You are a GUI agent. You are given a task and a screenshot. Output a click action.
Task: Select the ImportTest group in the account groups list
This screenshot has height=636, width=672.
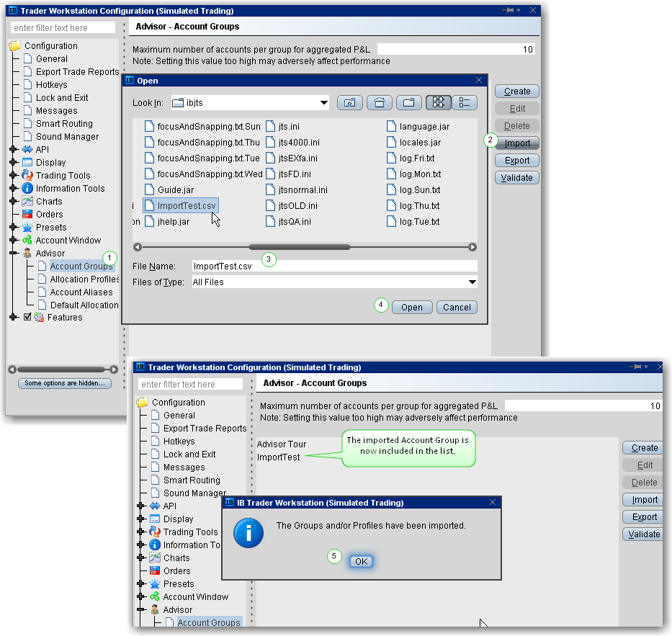279,457
